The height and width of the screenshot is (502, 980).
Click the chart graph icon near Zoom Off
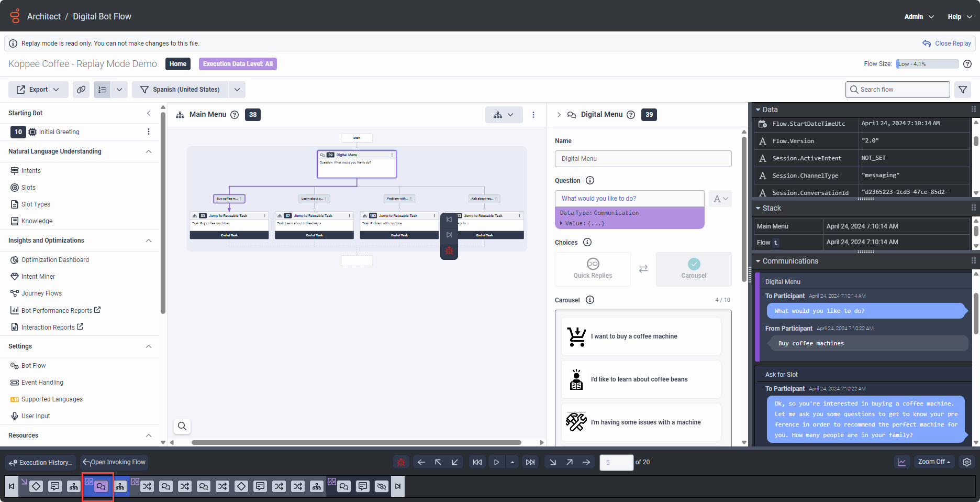(901, 462)
